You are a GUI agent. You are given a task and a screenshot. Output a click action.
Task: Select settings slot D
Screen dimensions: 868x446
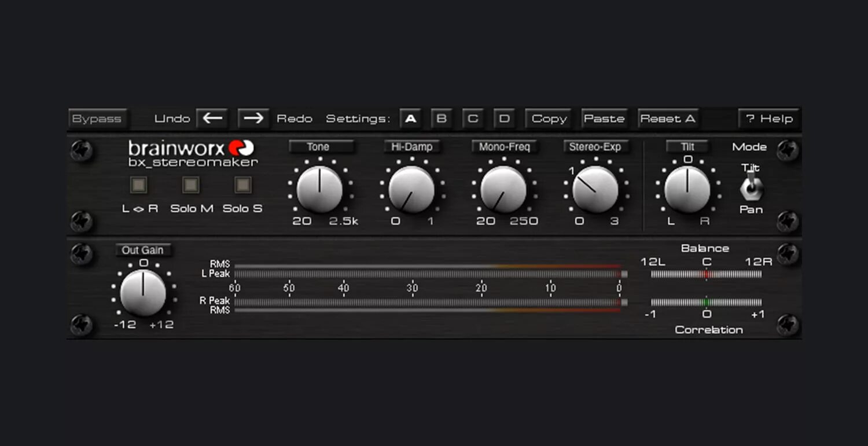tap(505, 119)
